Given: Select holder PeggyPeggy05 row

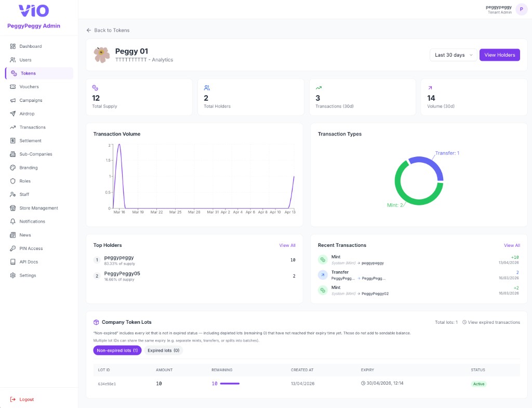Looking at the screenshot, I should [x=194, y=277].
